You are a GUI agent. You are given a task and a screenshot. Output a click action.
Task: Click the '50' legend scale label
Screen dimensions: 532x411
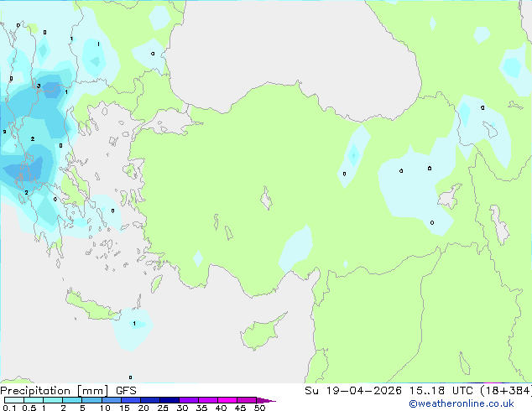(x=259, y=408)
